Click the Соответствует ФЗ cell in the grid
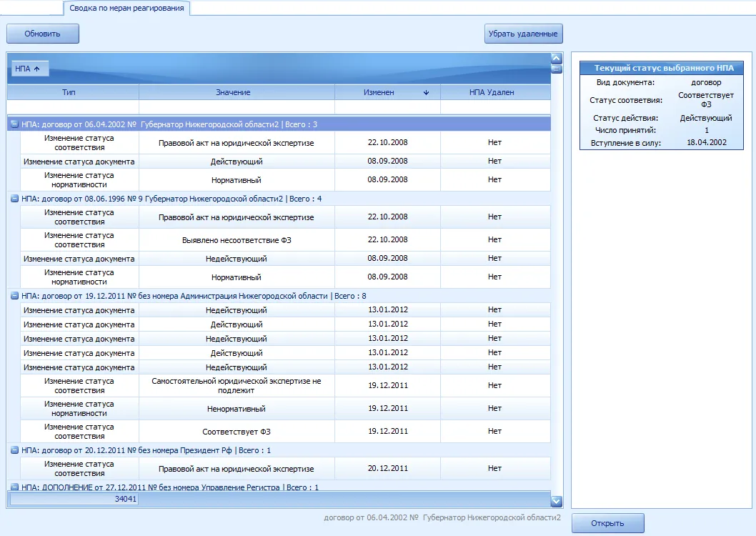Screen dimensions: 756x536 click(237, 432)
